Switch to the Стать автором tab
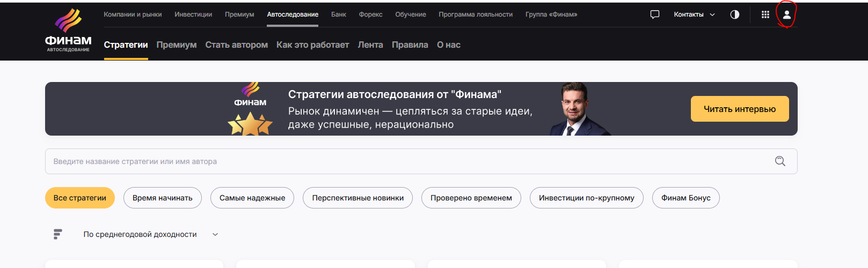Viewport: 868px width, 268px height. 236,45
